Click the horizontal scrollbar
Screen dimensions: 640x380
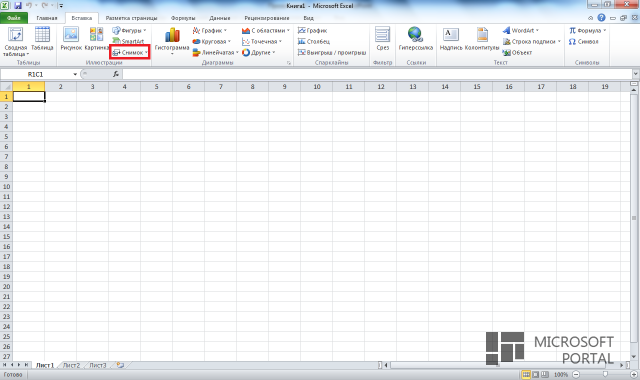click(x=504, y=365)
